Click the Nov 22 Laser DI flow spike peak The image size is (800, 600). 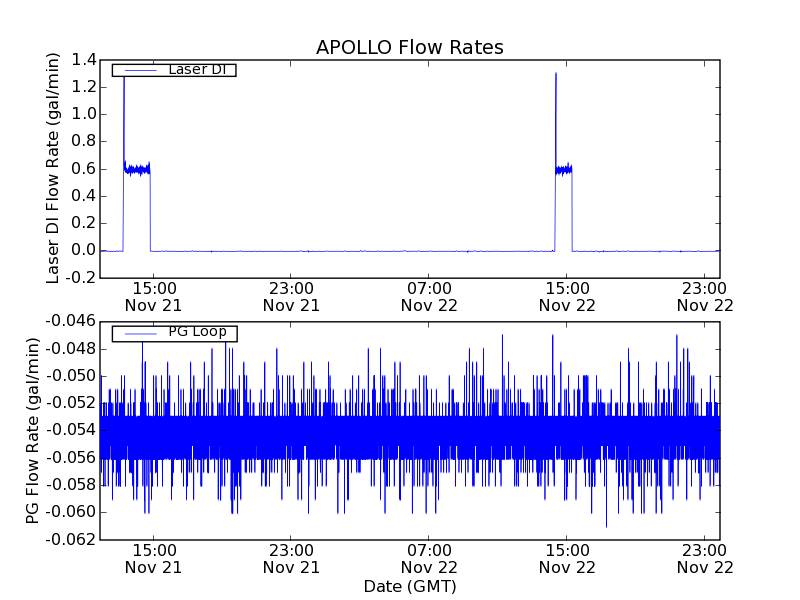pyautogui.click(x=556, y=74)
